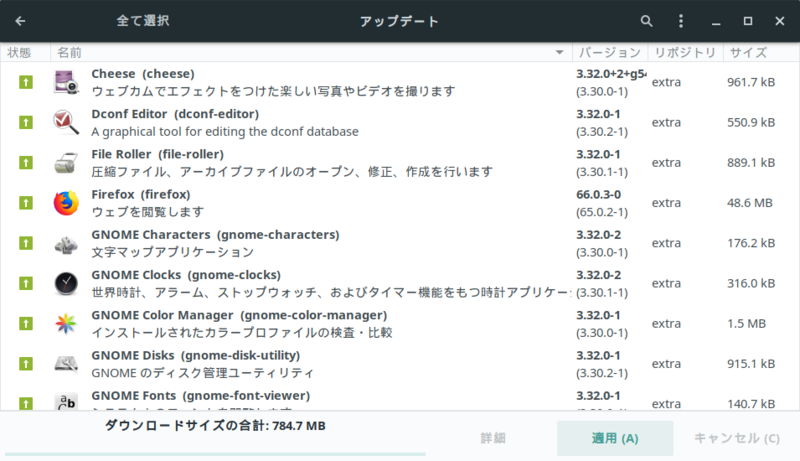Screen dimensions: 800x461
Task: Sort by リポジトリ column header
Action: click(685, 53)
